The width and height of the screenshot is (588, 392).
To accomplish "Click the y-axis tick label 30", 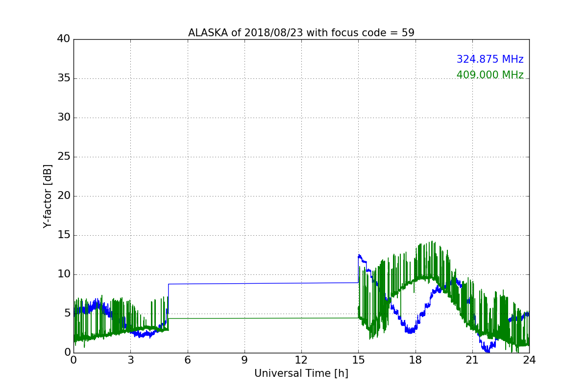I will (x=64, y=118).
